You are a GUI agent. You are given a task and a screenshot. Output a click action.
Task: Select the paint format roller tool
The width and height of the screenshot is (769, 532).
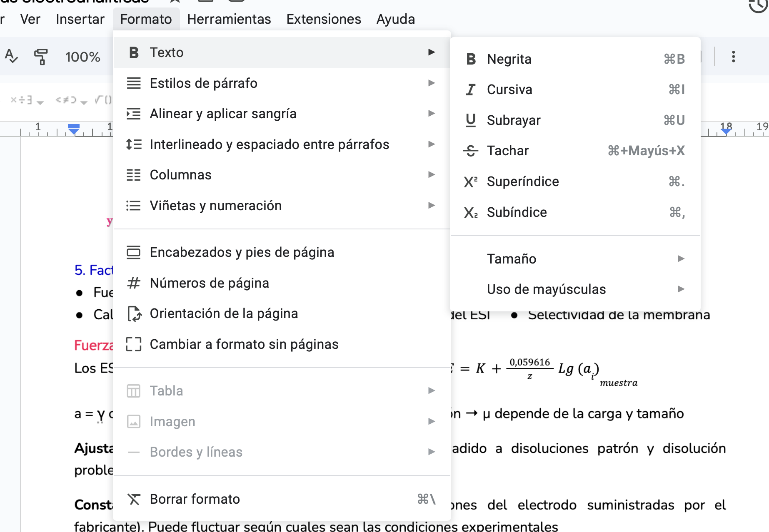(x=41, y=57)
